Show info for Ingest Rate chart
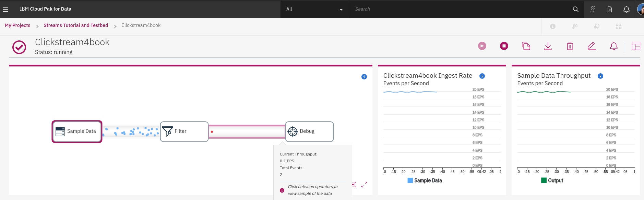This screenshot has height=200, width=644. point(482,76)
